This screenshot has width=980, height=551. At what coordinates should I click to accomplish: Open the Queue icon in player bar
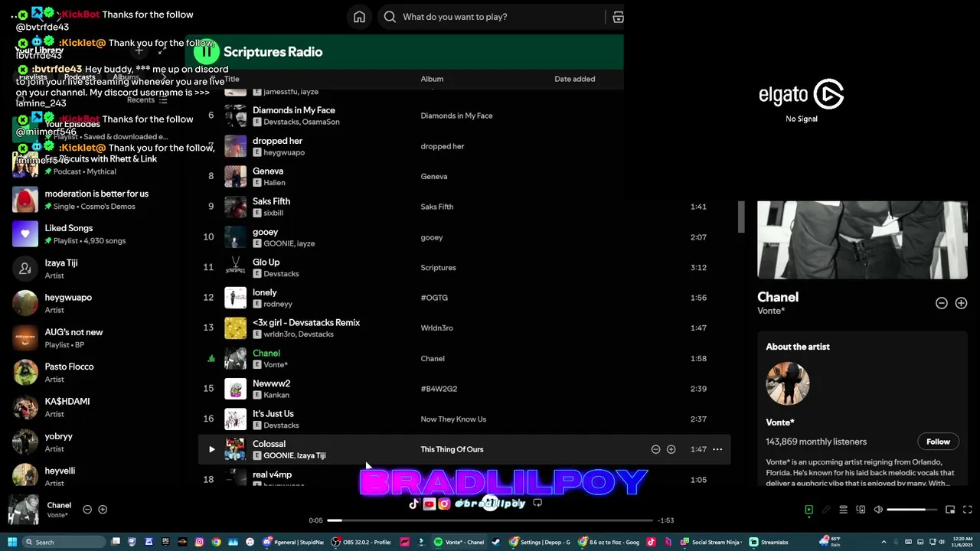tap(843, 510)
